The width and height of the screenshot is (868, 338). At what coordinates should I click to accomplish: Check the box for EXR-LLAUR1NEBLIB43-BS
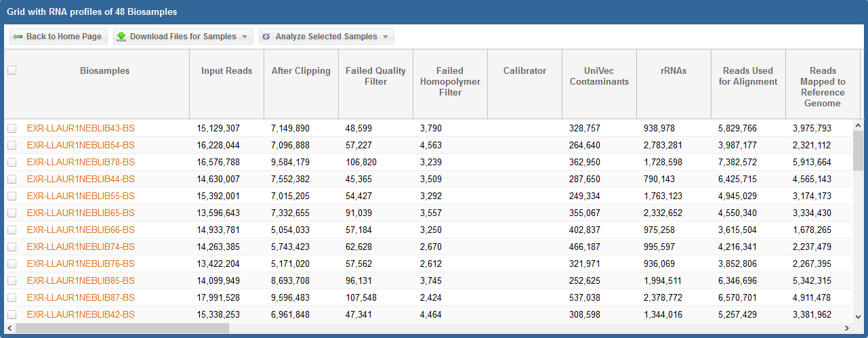coord(12,128)
